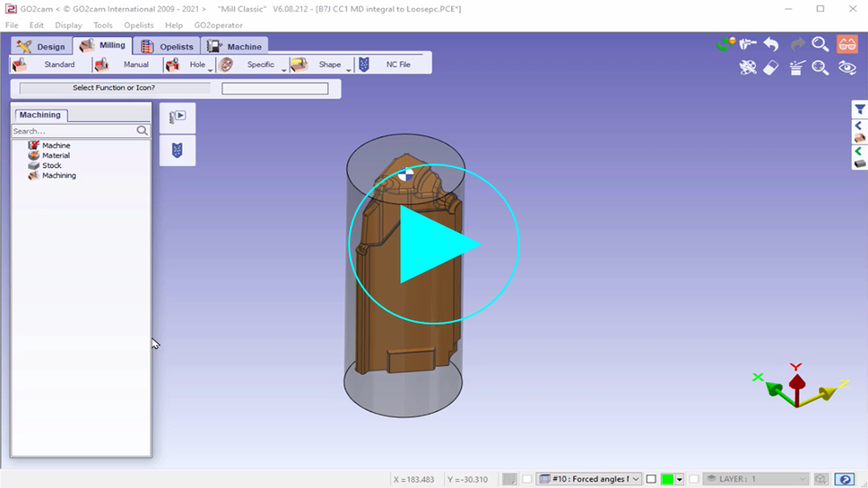868x488 pixels.
Task: Click the simulation play icon button
Action: [x=177, y=117]
